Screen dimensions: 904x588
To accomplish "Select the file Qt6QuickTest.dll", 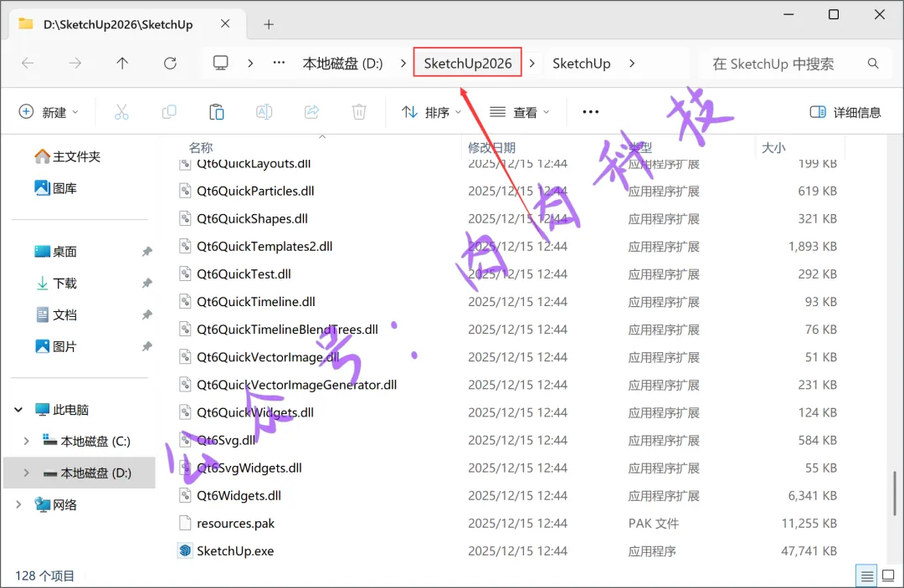I will tap(244, 274).
